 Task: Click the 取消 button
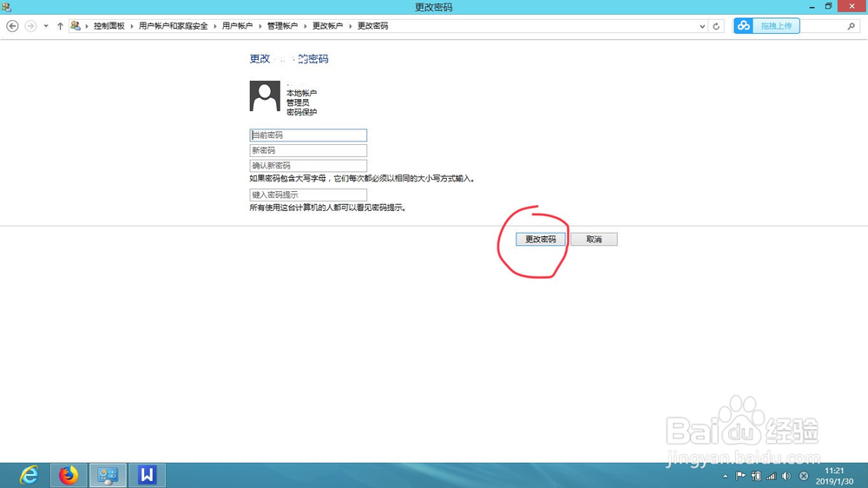[x=594, y=240]
